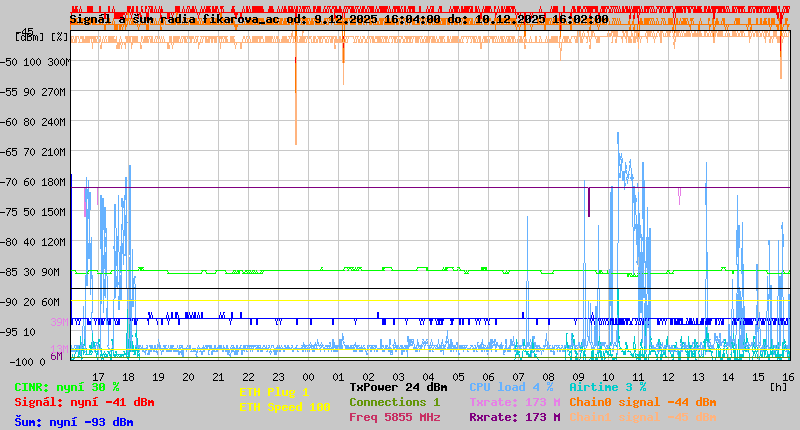
Task: Click the 'Freq 5855 MHz' legend text
Action: pyautogui.click(x=394, y=417)
